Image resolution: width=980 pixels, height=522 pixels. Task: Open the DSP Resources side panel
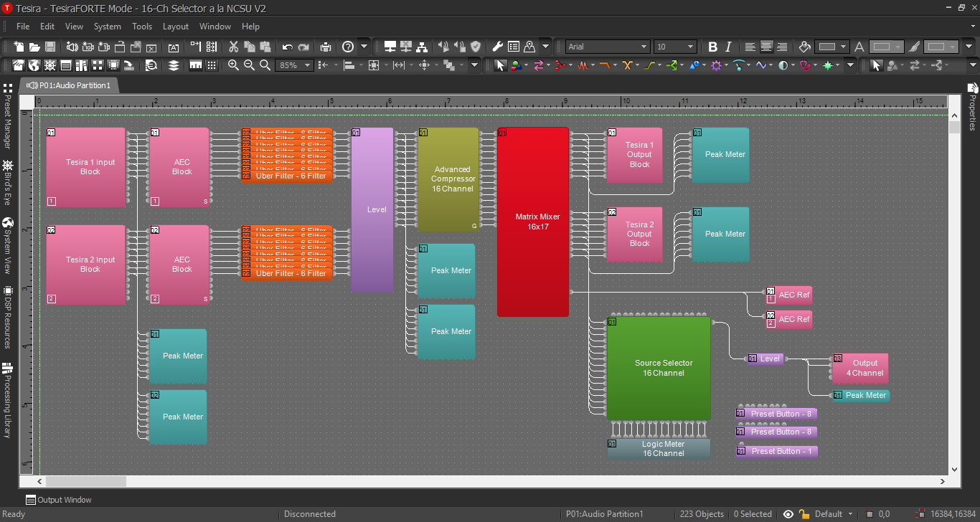8,317
